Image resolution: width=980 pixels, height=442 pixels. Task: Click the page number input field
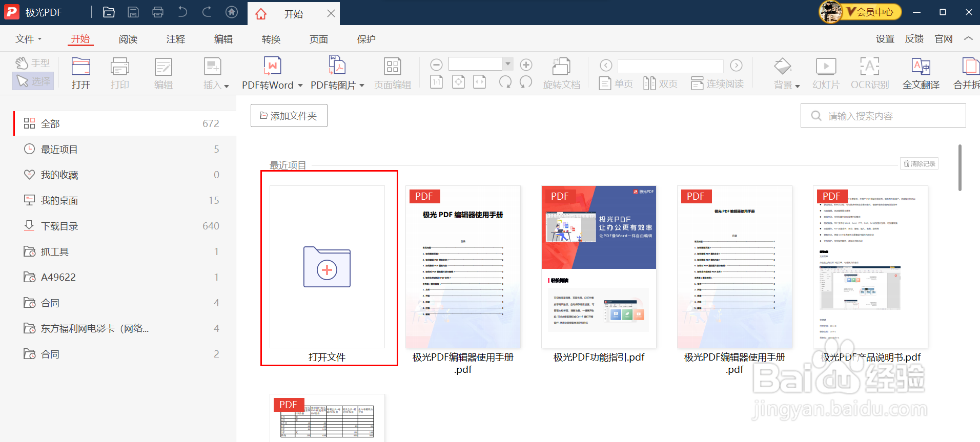pyautogui.click(x=670, y=66)
